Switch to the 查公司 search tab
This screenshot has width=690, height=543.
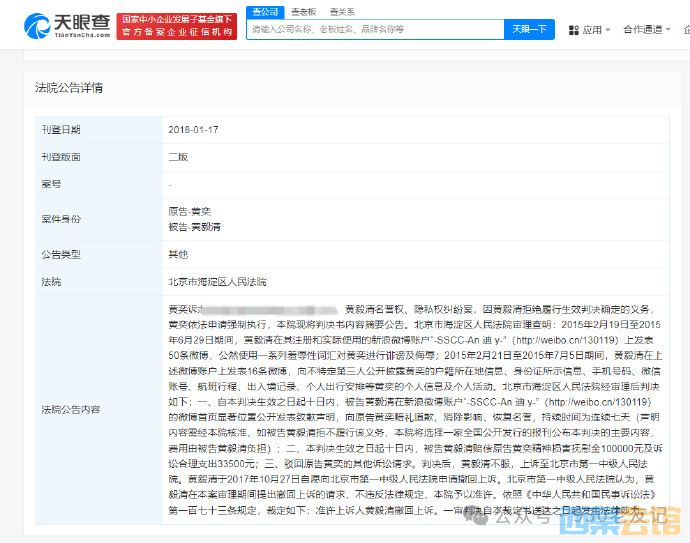(x=265, y=11)
